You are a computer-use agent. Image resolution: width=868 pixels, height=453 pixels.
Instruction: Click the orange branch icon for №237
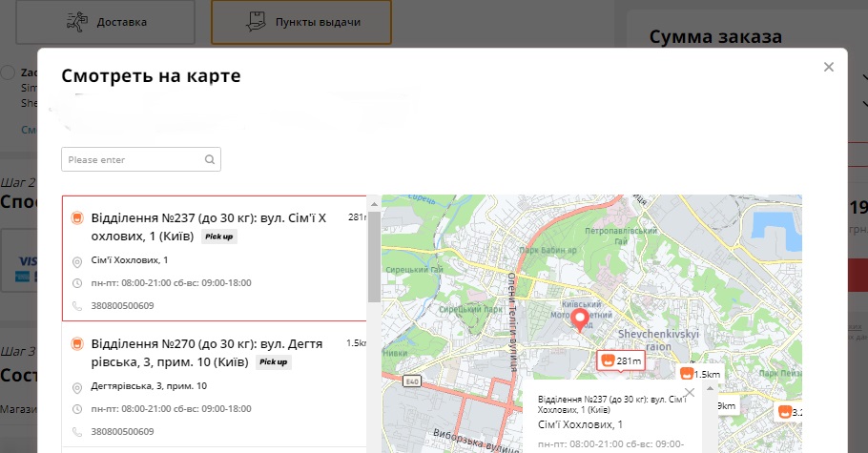[77, 218]
